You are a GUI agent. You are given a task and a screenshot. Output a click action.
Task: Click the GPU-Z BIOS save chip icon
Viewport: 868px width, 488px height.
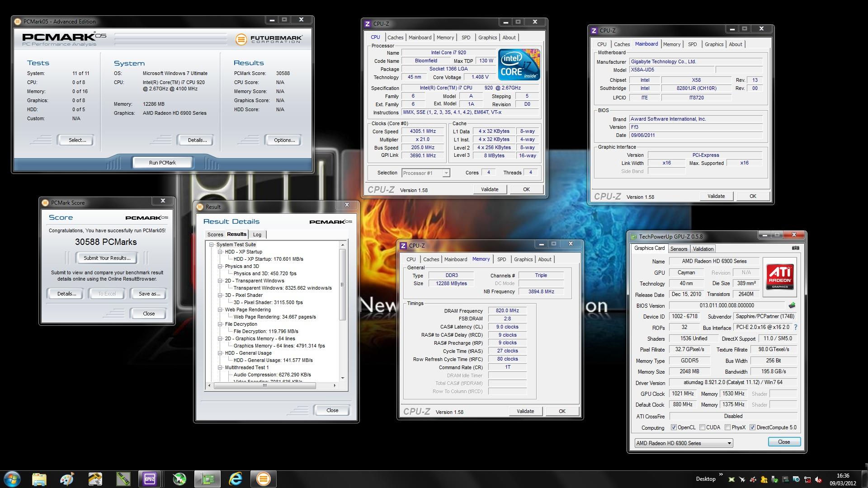(x=792, y=305)
